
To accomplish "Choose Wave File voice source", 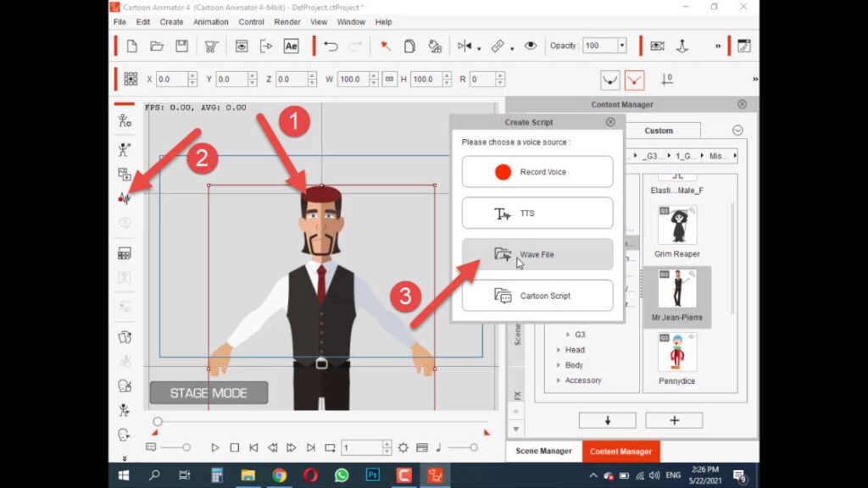I will [537, 254].
